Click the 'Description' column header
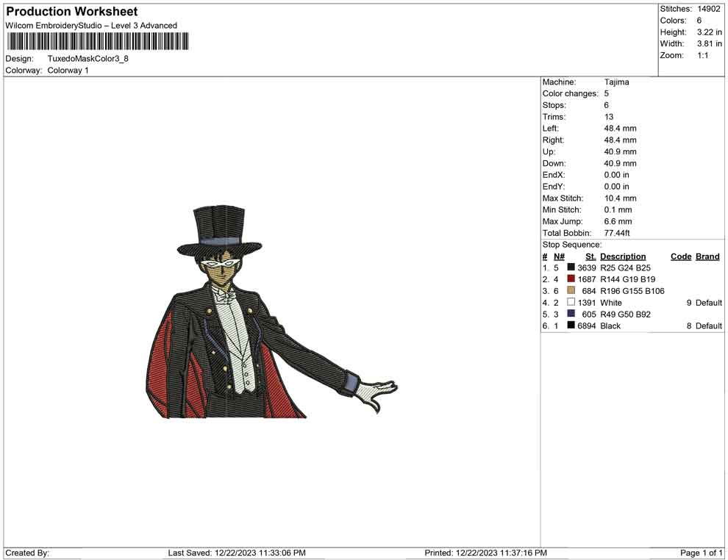The height and width of the screenshot is (560, 728). pyautogui.click(x=623, y=256)
